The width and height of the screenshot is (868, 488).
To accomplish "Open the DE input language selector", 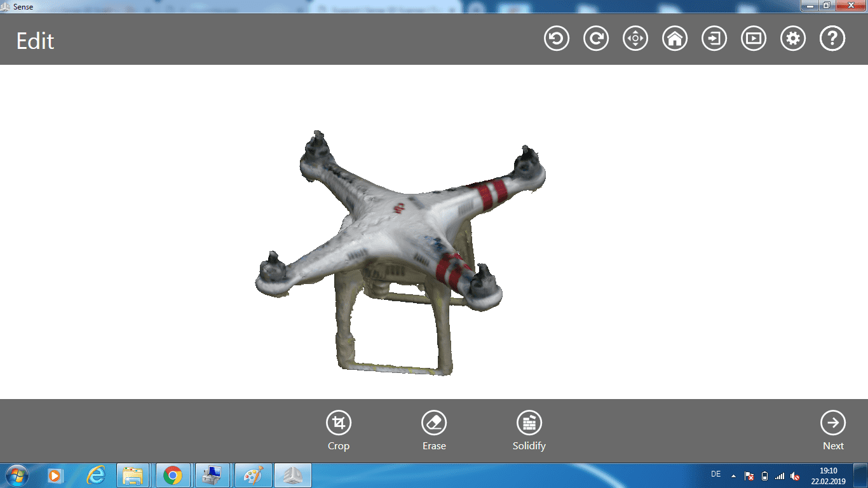I will pyautogui.click(x=716, y=474).
